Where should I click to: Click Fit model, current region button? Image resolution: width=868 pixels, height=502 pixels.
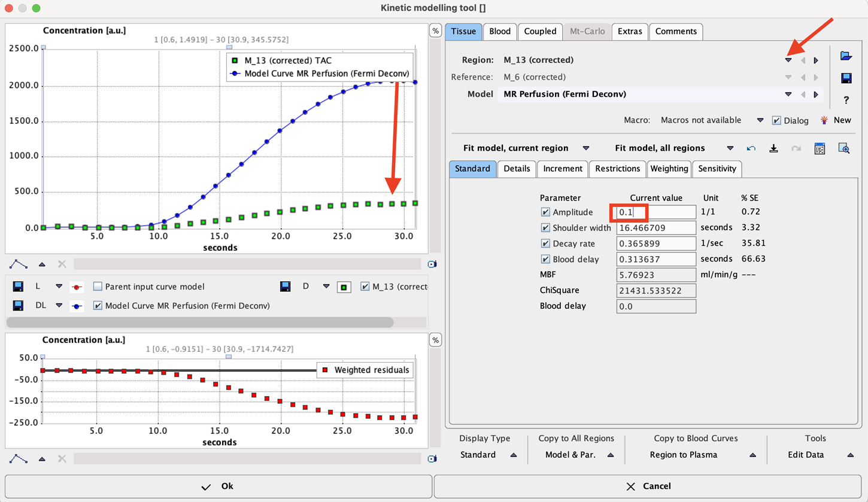[515, 148]
